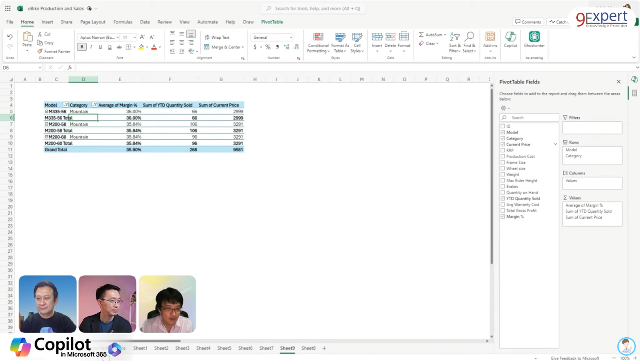The image size is (640, 364).
Task: Open the Model column filter dropdown
Action: (65, 105)
